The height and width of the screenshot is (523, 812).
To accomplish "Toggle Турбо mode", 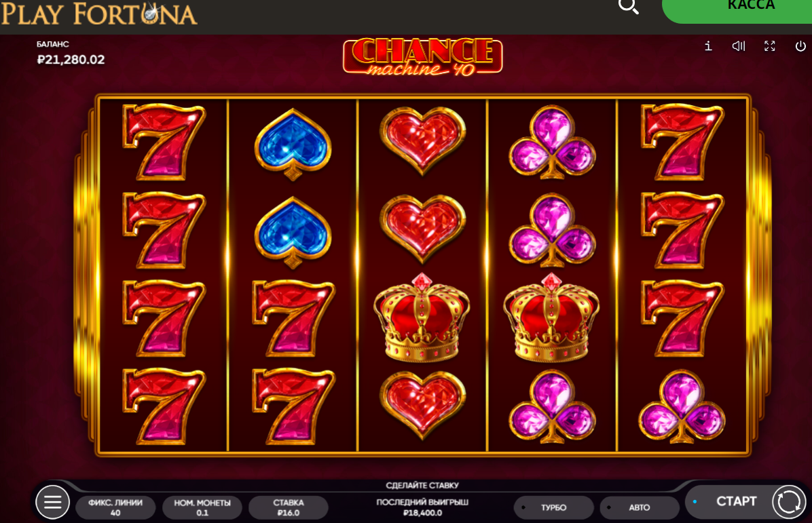I will click(553, 507).
